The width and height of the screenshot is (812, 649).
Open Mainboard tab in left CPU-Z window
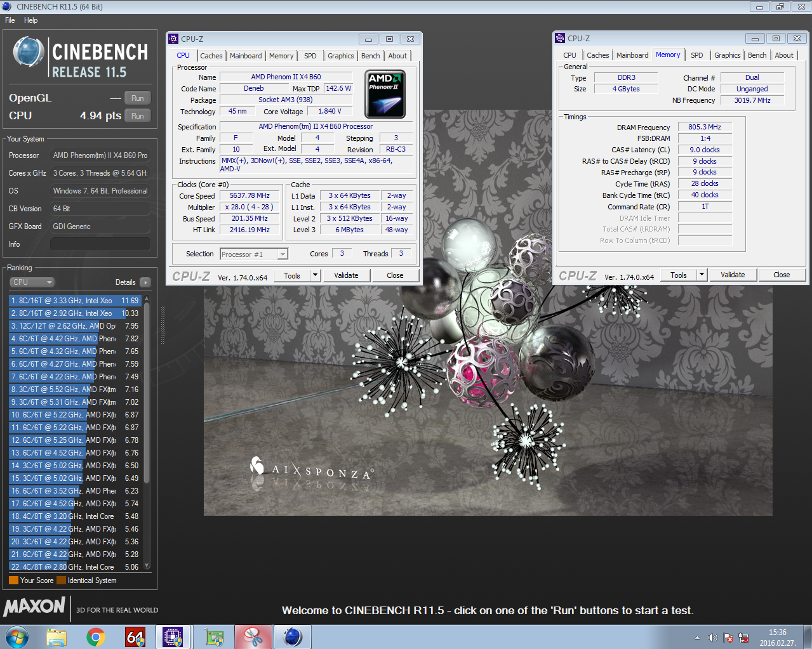[246, 56]
